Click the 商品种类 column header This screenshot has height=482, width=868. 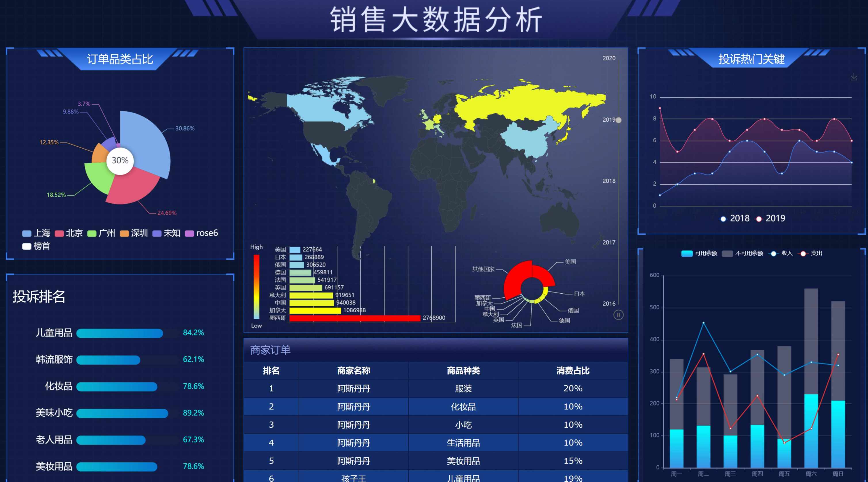[463, 371]
